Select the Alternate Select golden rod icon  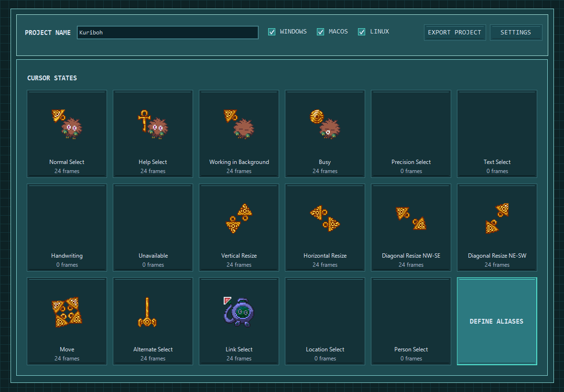click(147, 312)
